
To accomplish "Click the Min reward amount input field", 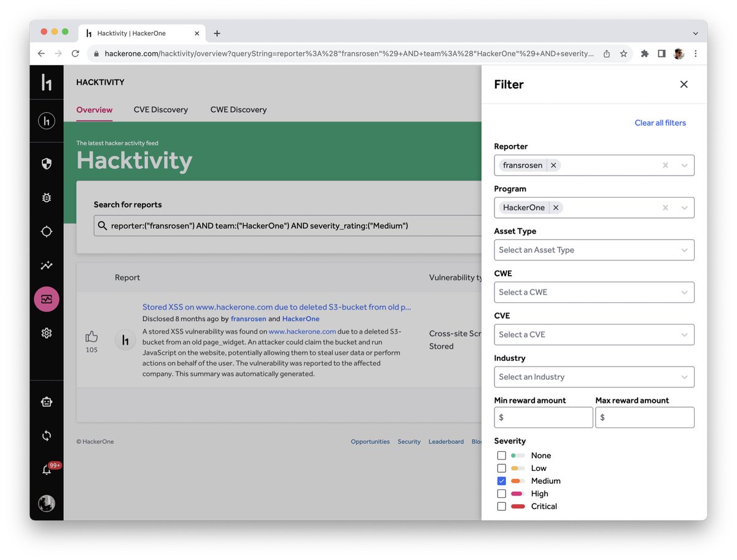I will tap(543, 418).
